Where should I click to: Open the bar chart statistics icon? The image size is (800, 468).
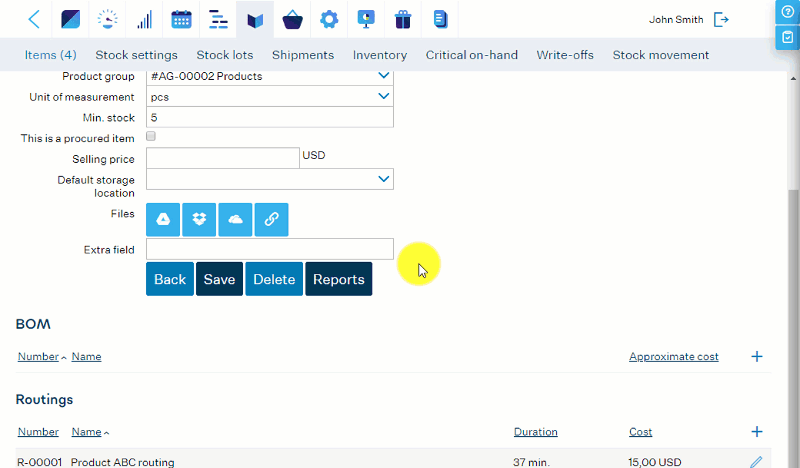144,19
